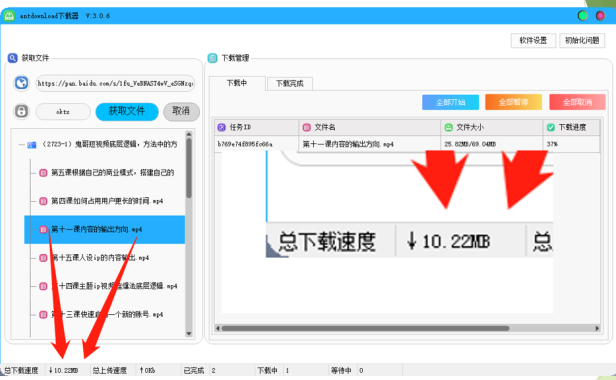Click the file icon of 第十四课 item
This screenshot has width=616, height=380.
[x=43, y=286]
